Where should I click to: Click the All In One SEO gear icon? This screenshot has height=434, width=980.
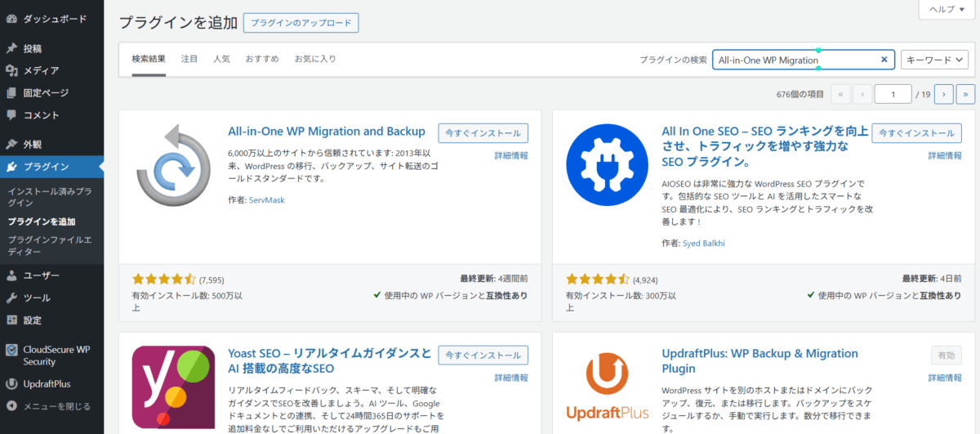click(x=601, y=165)
